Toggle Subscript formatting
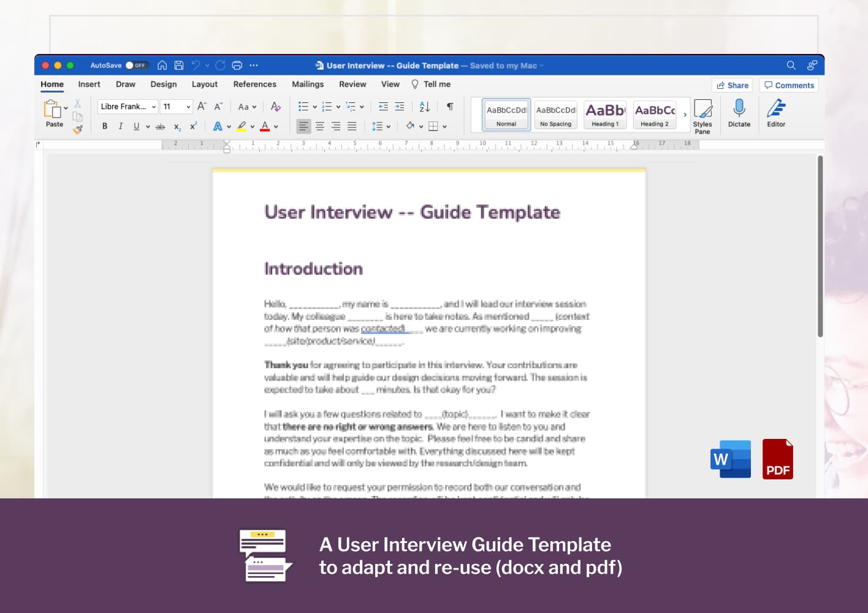This screenshot has width=868, height=613. coord(177,126)
